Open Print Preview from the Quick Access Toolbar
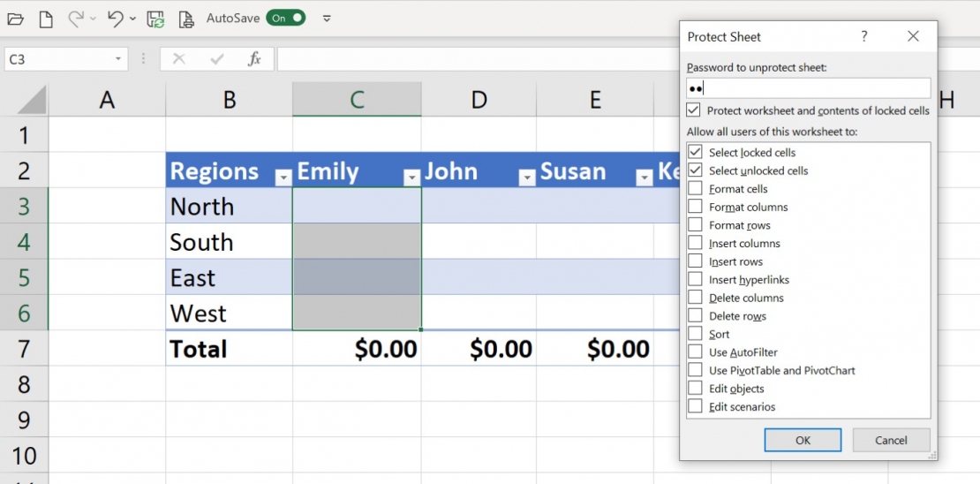 (x=185, y=19)
